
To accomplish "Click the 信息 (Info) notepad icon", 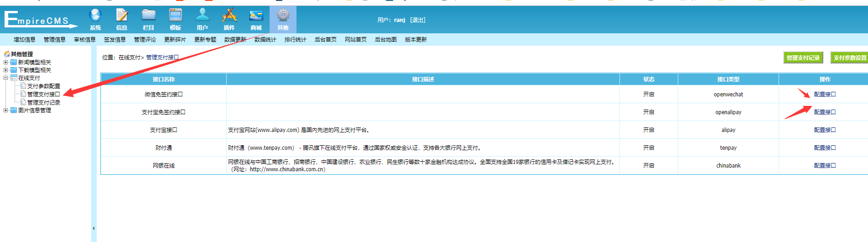I will pos(122,16).
